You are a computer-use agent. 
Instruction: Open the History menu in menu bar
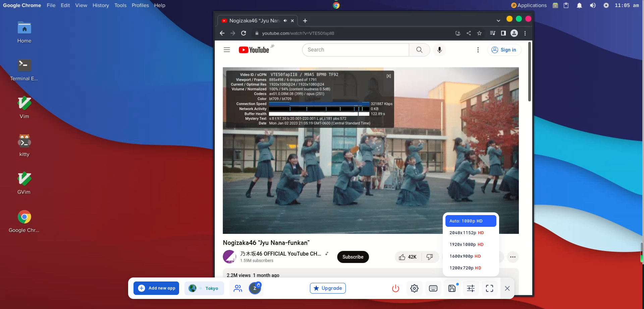101,5
